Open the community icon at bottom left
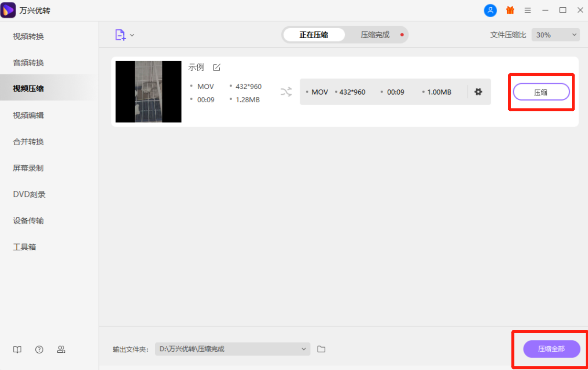Image resolution: width=588 pixels, height=370 pixels. (61, 349)
